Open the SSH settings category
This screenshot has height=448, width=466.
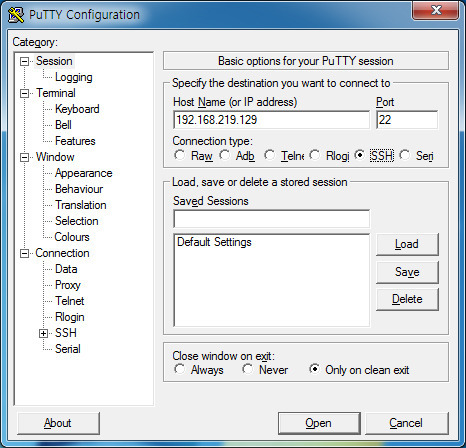66,333
